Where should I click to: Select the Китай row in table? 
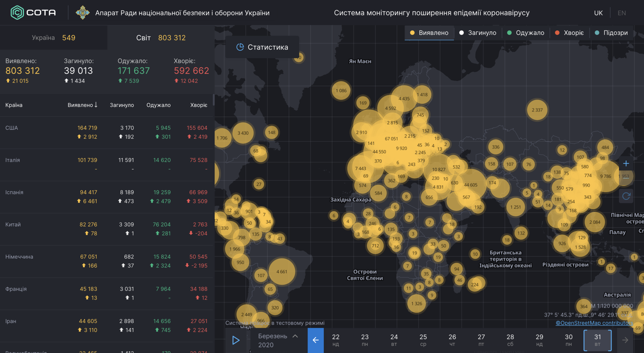(106, 229)
